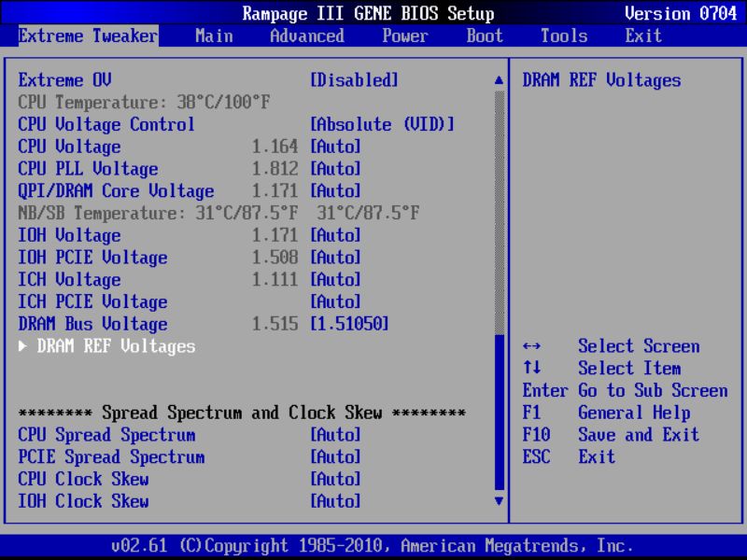Change CPU Spread Spectrum [Auto] setting
Image resolution: width=747 pixels, height=560 pixels.
pyautogui.click(x=335, y=435)
